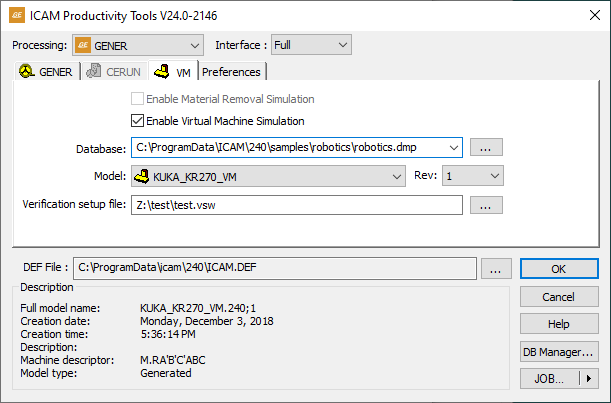Click the creation time 5:36:14 PM
Viewport: 611px width, 403px height.
tap(168, 334)
